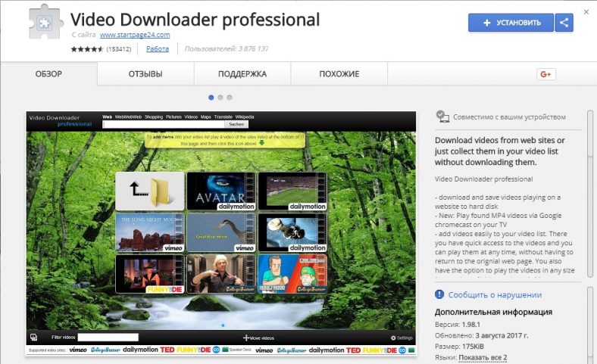Click Показать все 2 languages link
Image resolution: width=597 pixels, height=364 pixels.
click(483, 357)
